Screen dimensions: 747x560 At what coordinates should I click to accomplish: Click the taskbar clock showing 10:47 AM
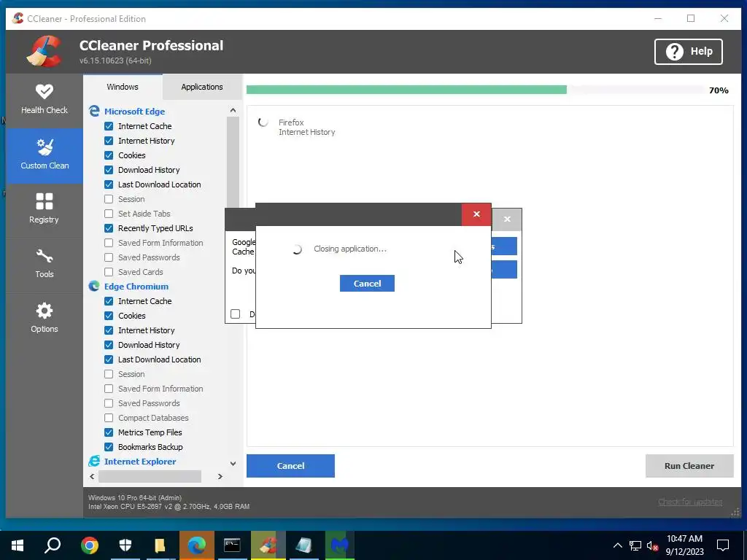pos(684,545)
